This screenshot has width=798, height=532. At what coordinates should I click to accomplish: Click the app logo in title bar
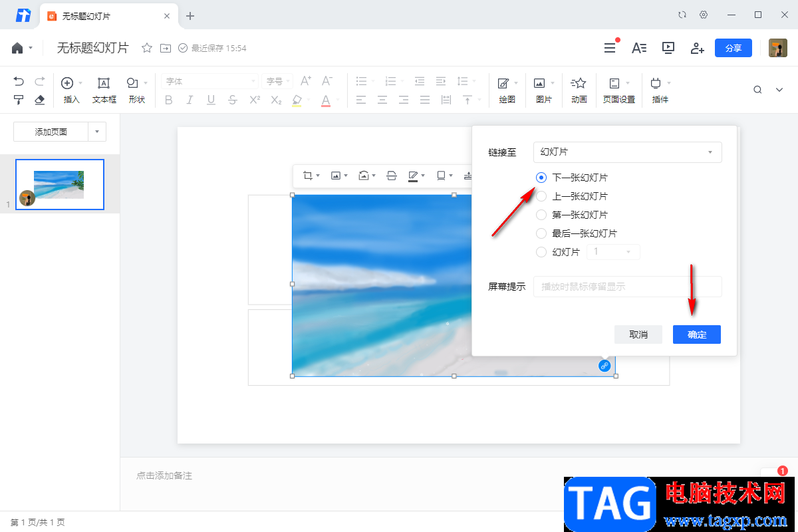click(x=23, y=15)
